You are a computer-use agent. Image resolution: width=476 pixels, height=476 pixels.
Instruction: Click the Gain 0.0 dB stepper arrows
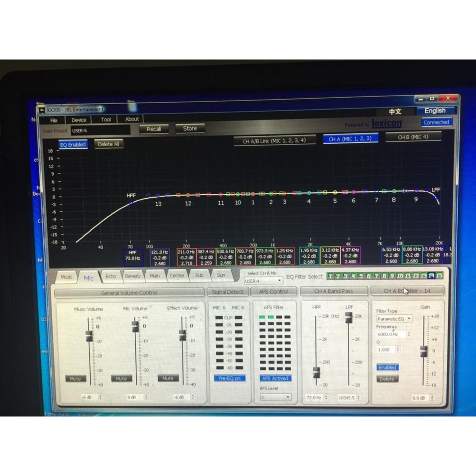pos(432,397)
